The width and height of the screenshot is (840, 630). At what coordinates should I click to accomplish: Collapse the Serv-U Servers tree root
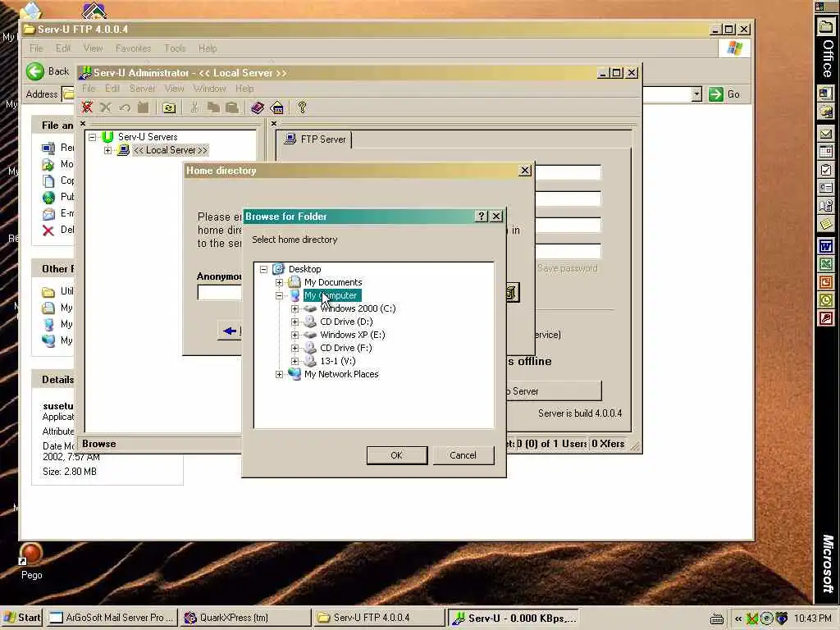click(x=92, y=137)
